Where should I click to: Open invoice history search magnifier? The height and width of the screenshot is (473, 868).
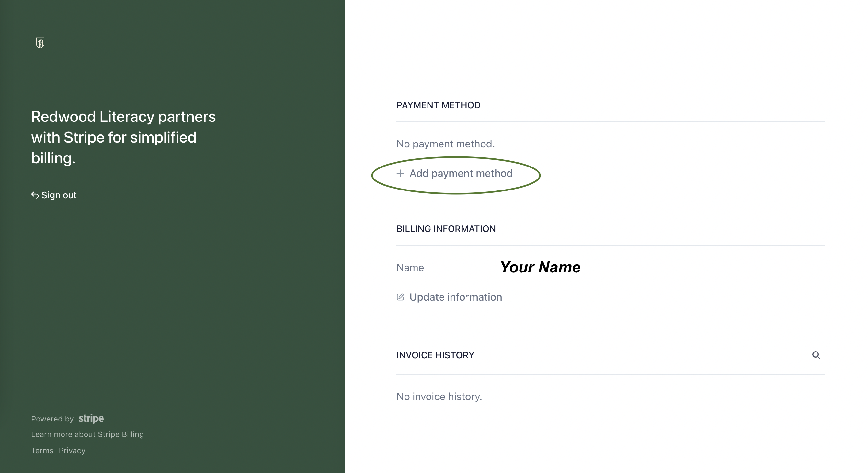coord(816,355)
